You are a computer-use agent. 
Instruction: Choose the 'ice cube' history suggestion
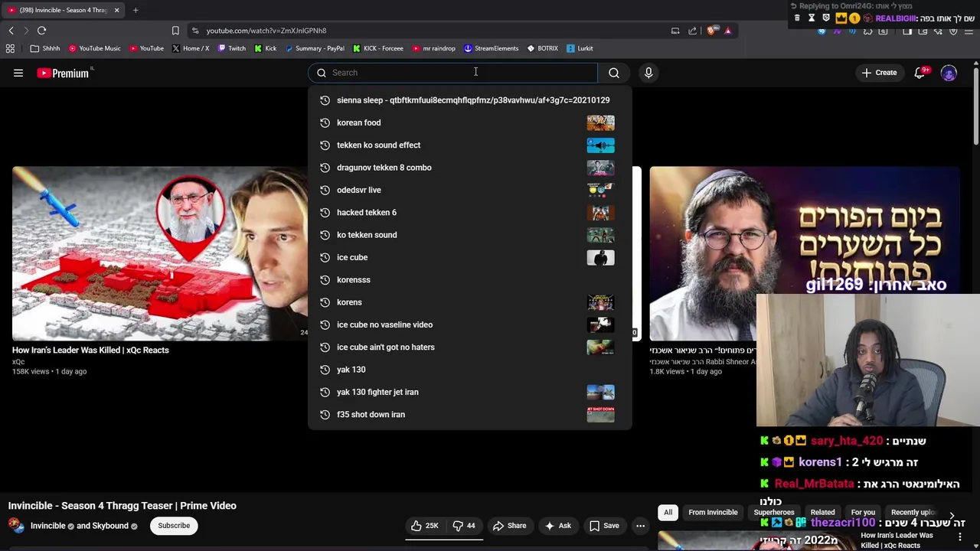click(x=470, y=257)
